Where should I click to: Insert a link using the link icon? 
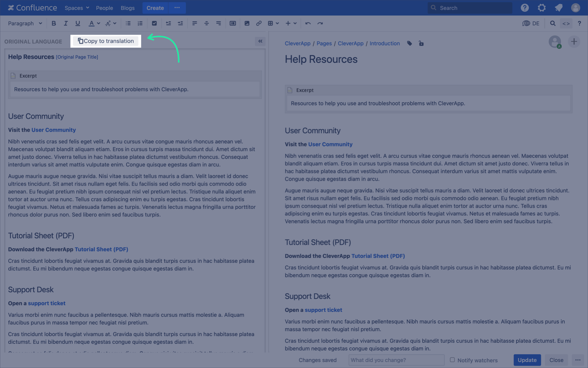[259, 23]
